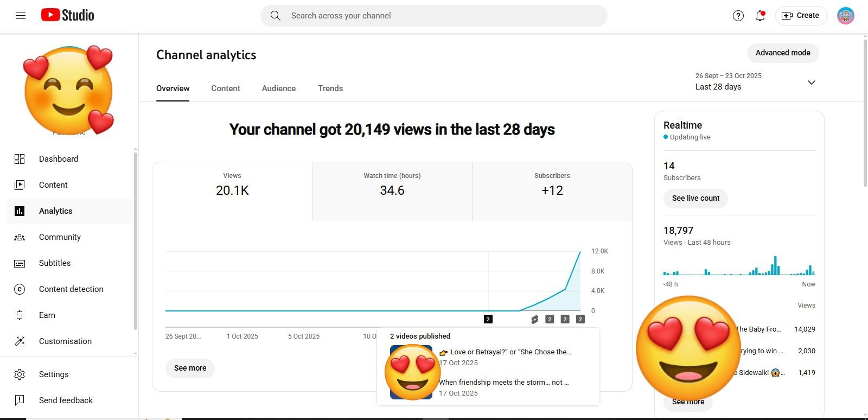Go to Content in the sidebar

(x=53, y=185)
